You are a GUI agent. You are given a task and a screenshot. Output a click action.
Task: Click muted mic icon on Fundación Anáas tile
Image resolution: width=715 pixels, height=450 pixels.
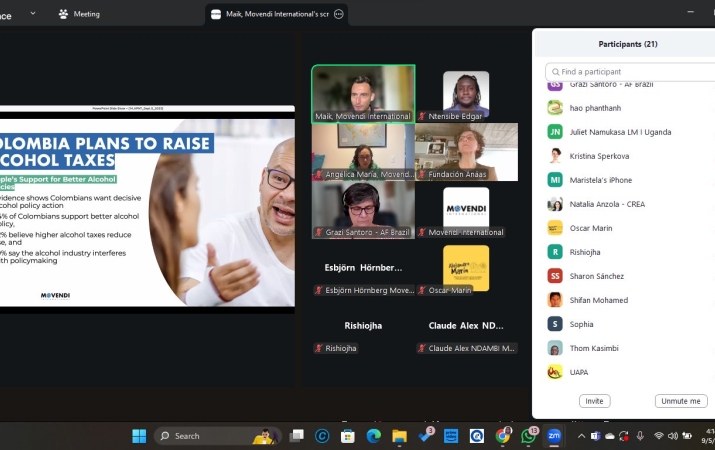pyautogui.click(x=422, y=174)
